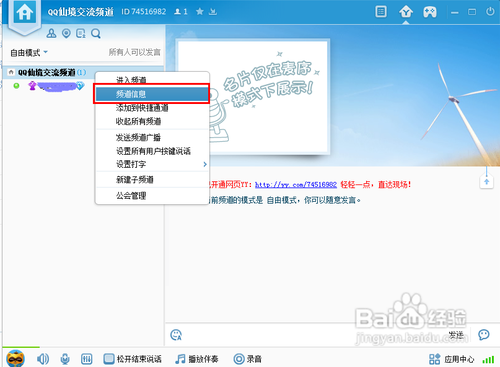Choose 进入频道 from context menu
The image size is (500, 367).
point(152,80)
